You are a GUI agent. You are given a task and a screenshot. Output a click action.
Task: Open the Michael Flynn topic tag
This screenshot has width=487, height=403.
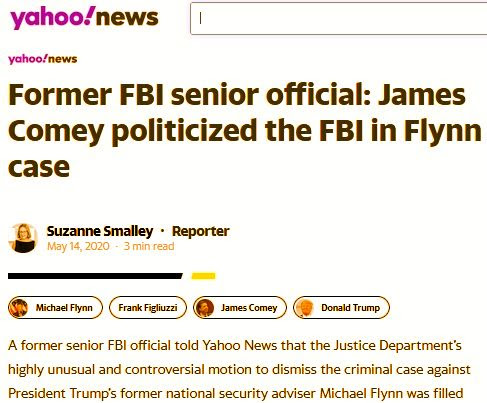tap(55, 307)
